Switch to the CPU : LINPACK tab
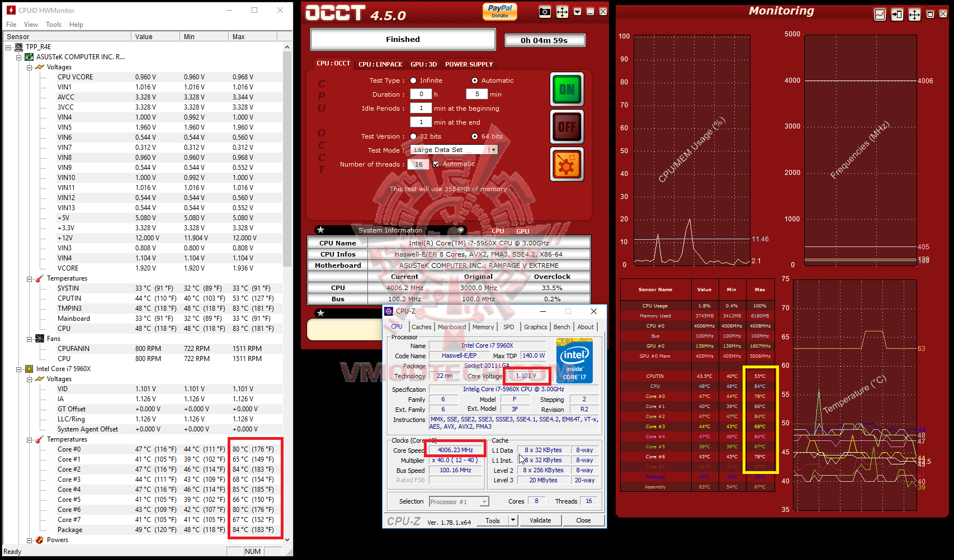954x560 pixels. coord(380,64)
